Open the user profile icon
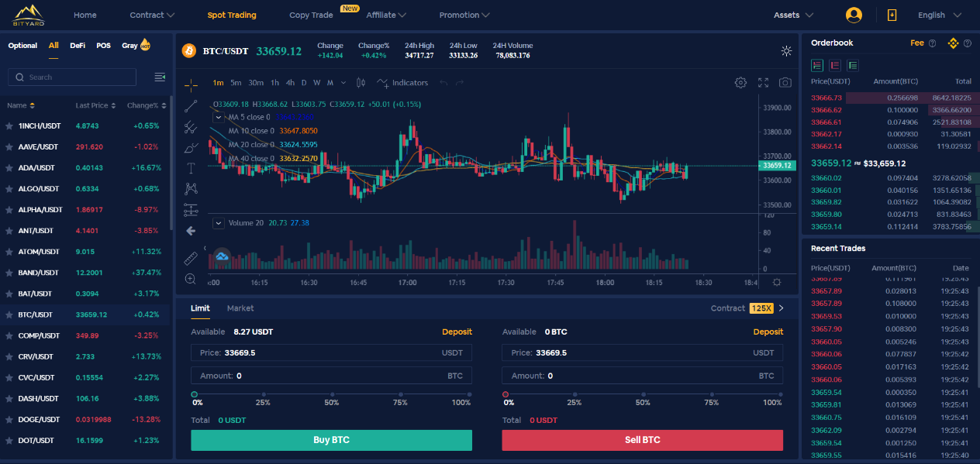This screenshot has width=980, height=464. [854, 15]
